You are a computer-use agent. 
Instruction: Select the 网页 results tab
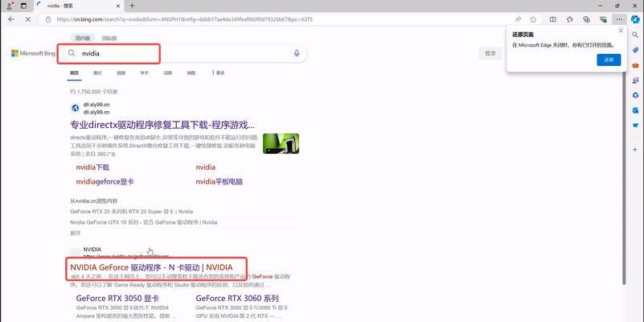74,72
